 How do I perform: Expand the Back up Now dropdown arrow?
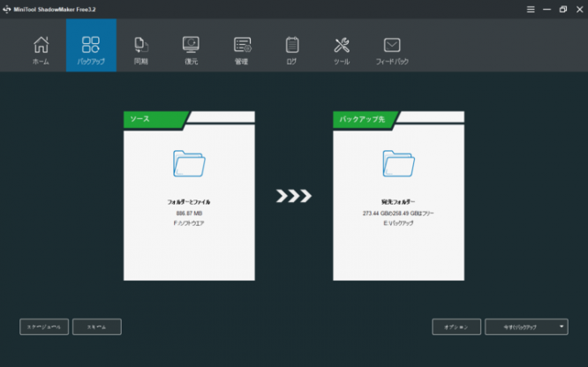[x=562, y=326]
